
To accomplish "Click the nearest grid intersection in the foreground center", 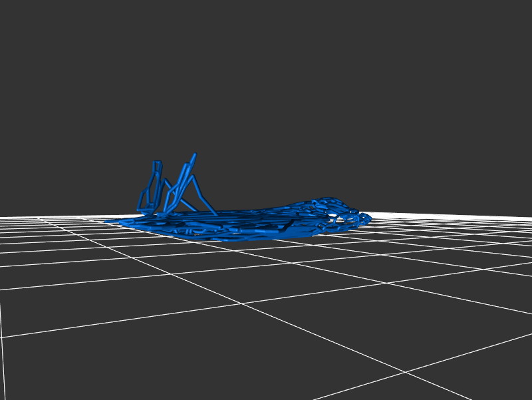I will 242,303.
